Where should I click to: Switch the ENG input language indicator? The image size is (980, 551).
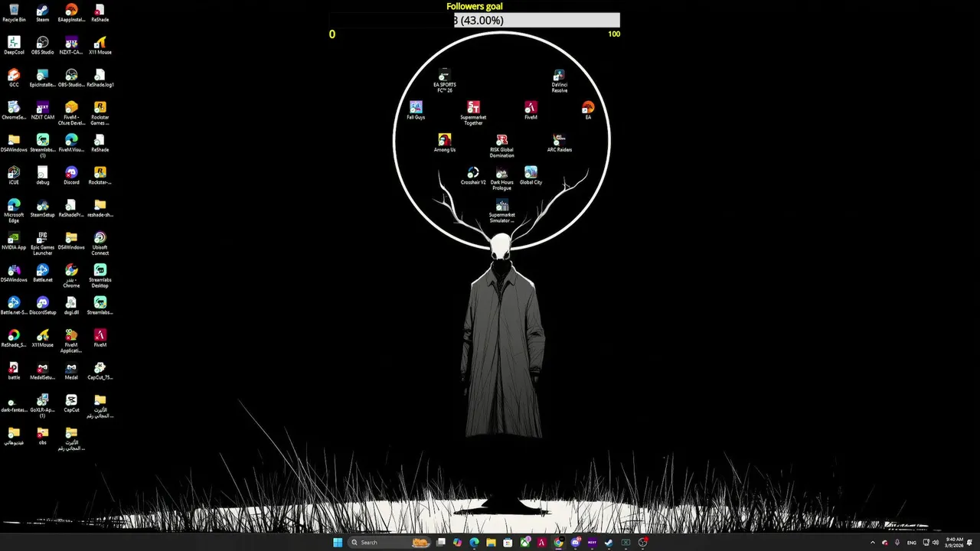point(912,543)
